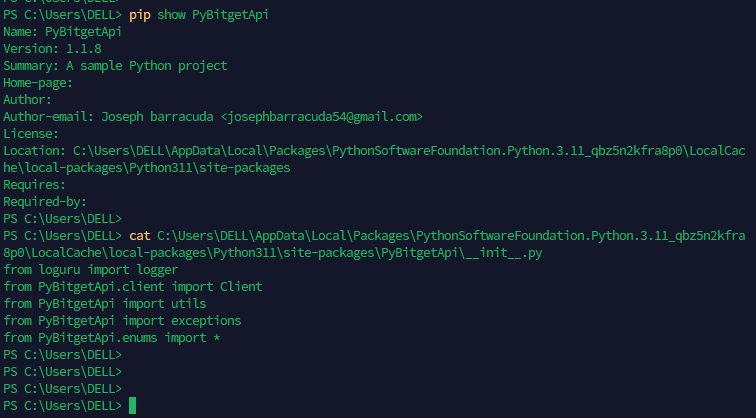Image resolution: width=756 pixels, height=418 pixels.
Task: Click 'Author-email:' label text
Action: click(47, 117)
